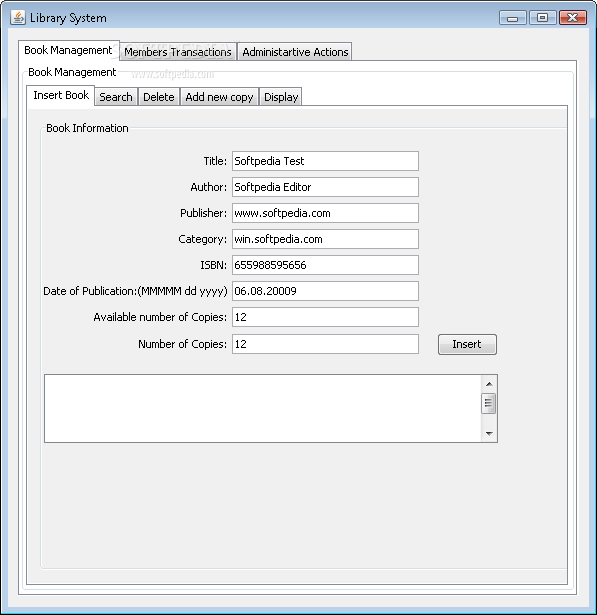Focus the ISBN input field
This screenshot has height=615, width=597.
click(x=325, y=265)
